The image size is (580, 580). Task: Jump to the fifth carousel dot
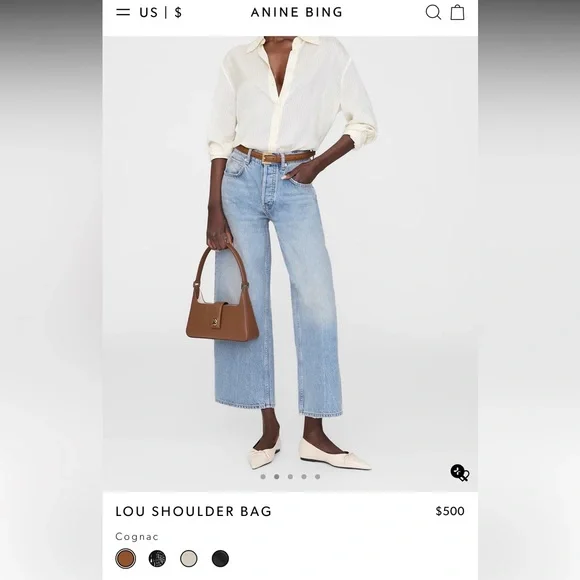click(318, 476)
